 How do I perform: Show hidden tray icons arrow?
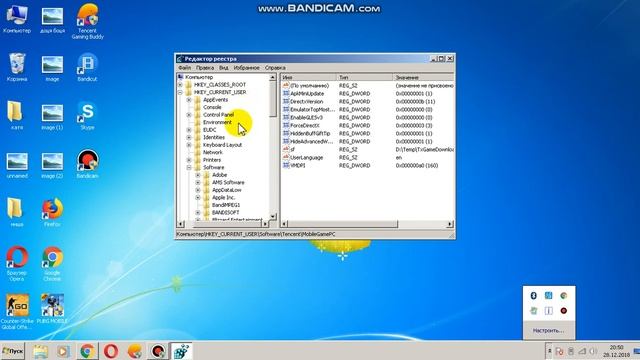pos(549,351)
